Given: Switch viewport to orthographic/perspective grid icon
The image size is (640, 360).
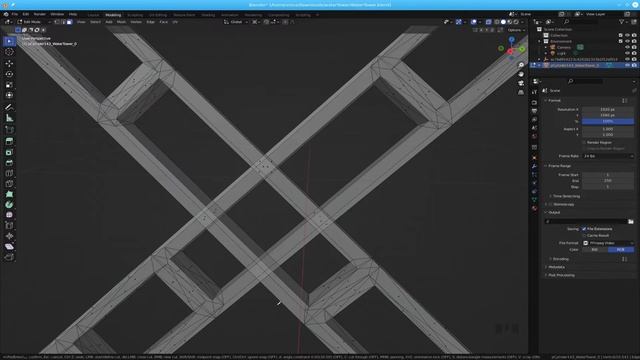Looking at the screenshot, I should pos(521,93).
